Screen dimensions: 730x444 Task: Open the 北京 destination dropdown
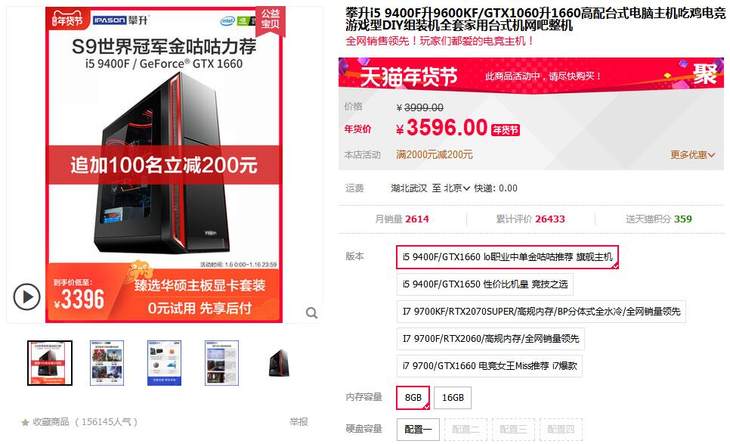point(456,188)
